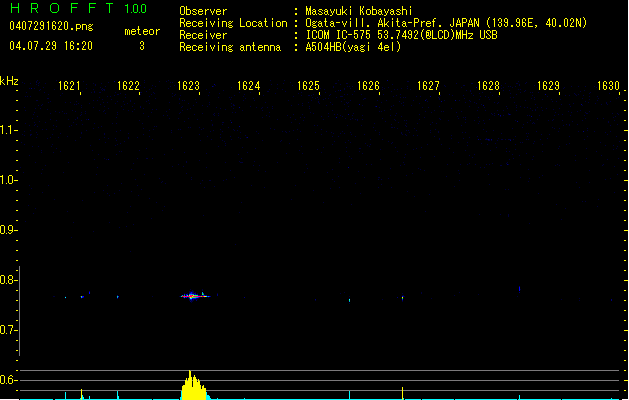Image resolution: width=629 pixels, height=400 pixels.
Task: Click the Receiving antenna label
Action: 230,47
